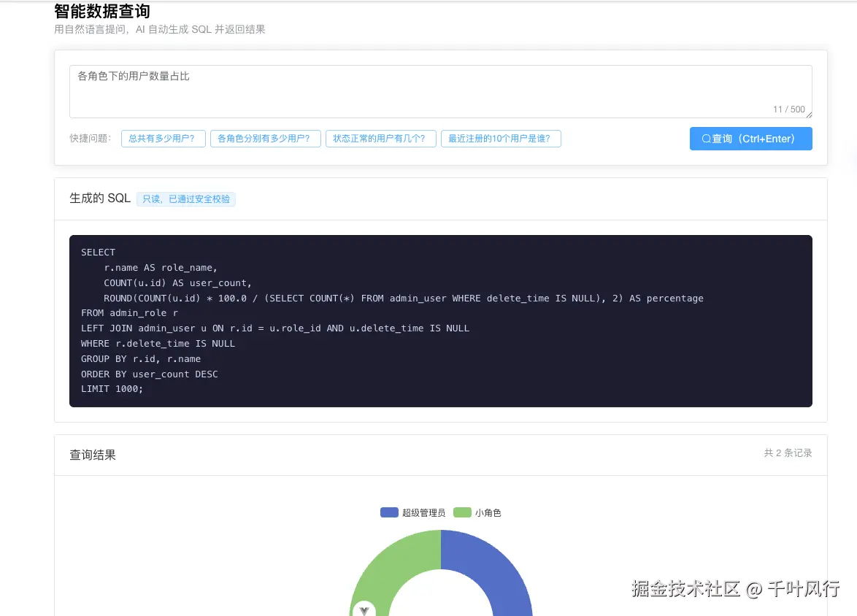This screenshot has height=616, width=857.
Task: Toggle 小角色 legend green swatch
Action: click(x=462, y=512)
